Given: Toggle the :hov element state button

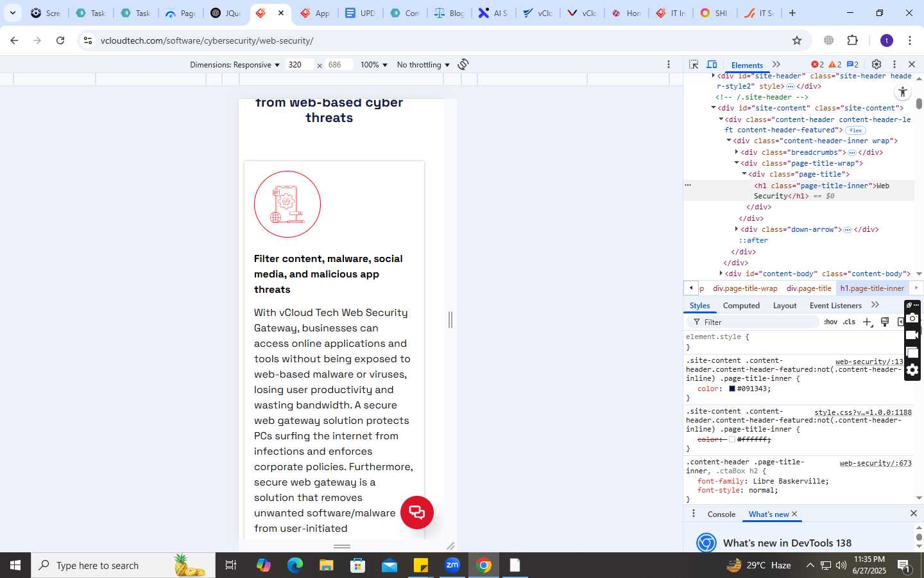Looking at the screenshot, I should (x=830, y=322).
